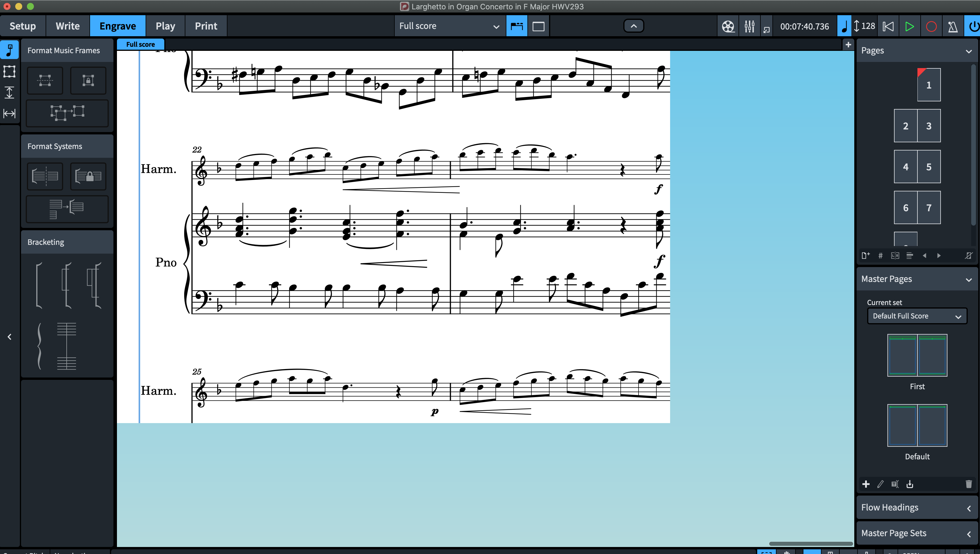Switch to Write mode
Viewport: 980px width, 554px height.
pos(67,26)
